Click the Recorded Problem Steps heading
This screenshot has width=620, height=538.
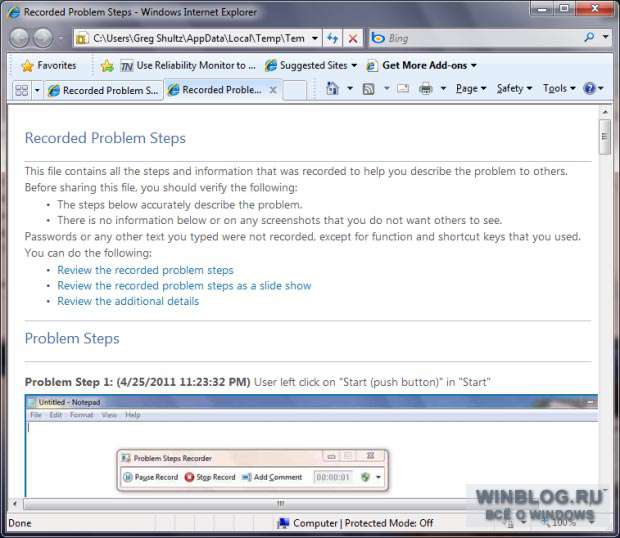click(x=105, y=138)
